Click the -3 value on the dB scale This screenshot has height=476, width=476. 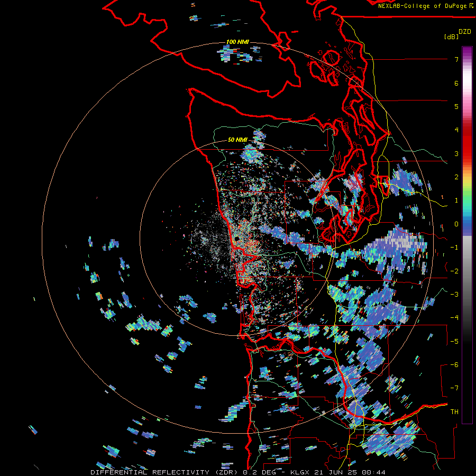(454, 295)
